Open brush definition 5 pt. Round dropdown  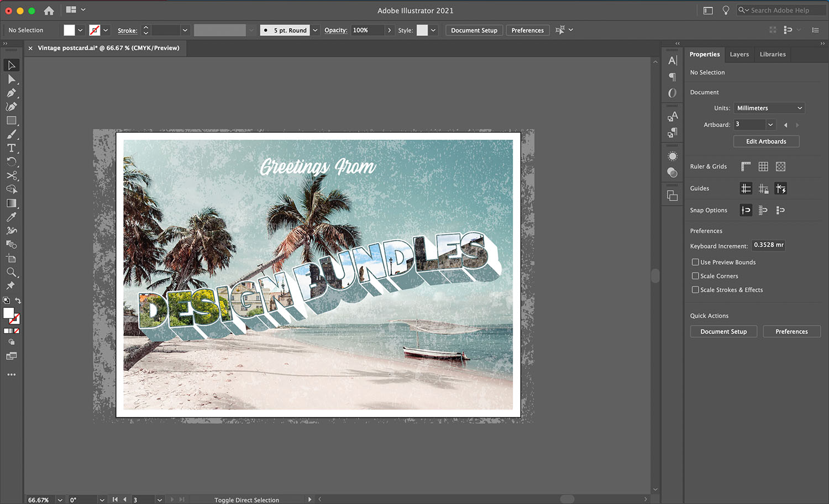pyautogui.click(x=315, y=30)
